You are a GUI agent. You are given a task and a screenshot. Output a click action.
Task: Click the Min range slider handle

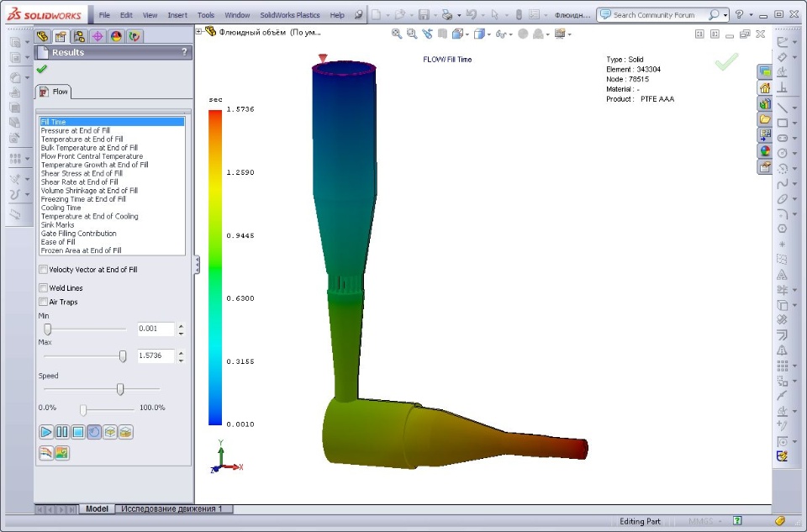(47, 329)
